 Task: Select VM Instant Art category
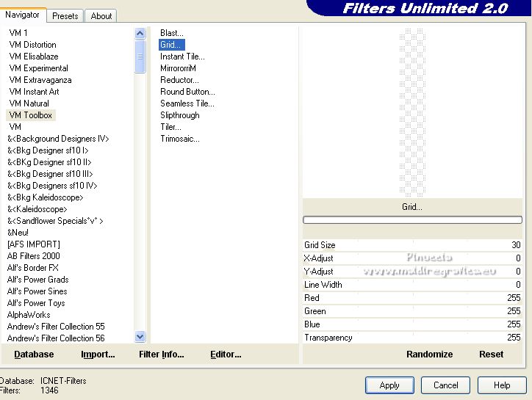[x=34, y=92]
